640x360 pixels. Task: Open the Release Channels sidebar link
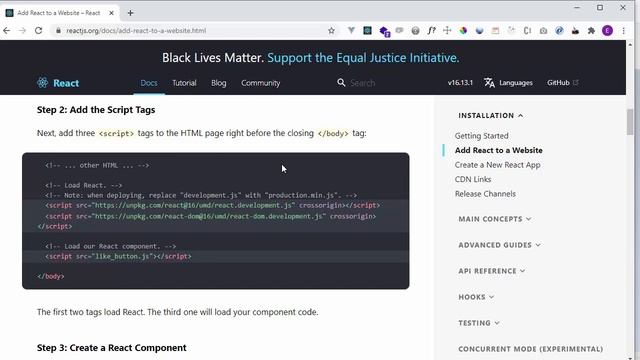(485, 194)
